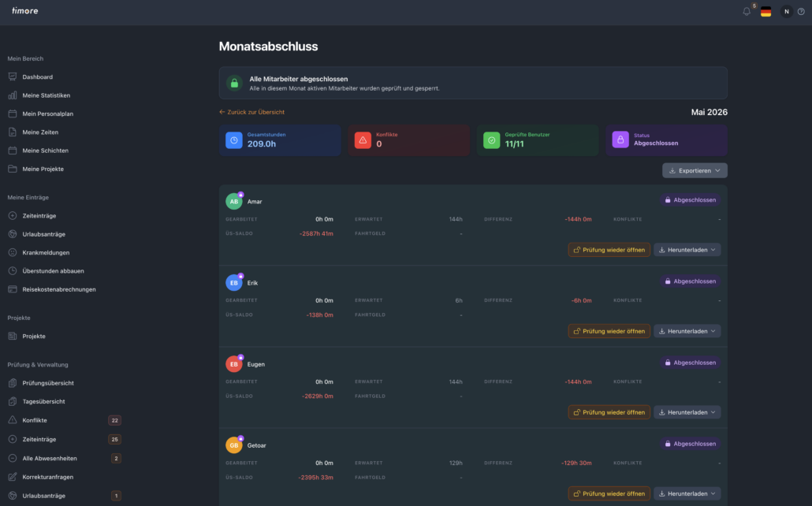Click the Abgeschlossen badge for Erik
The height and width of the screenshot is (506, 812).
pos(691,281)
